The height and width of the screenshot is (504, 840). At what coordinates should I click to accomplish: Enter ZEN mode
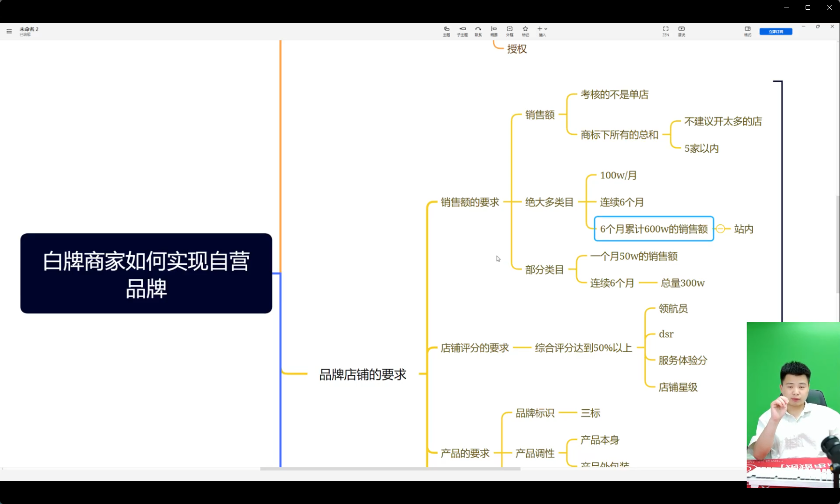(x=665, y=31)
